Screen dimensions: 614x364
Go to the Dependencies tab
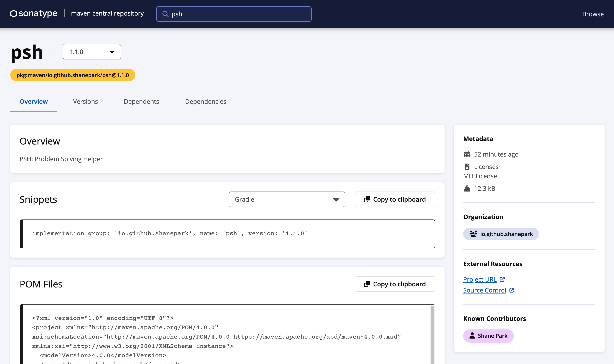click(206, 102)
